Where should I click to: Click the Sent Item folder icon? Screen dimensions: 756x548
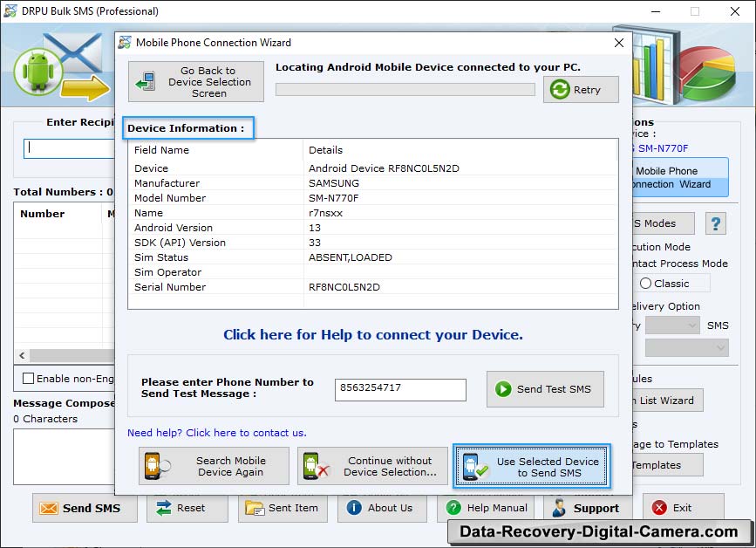point(255,508)
